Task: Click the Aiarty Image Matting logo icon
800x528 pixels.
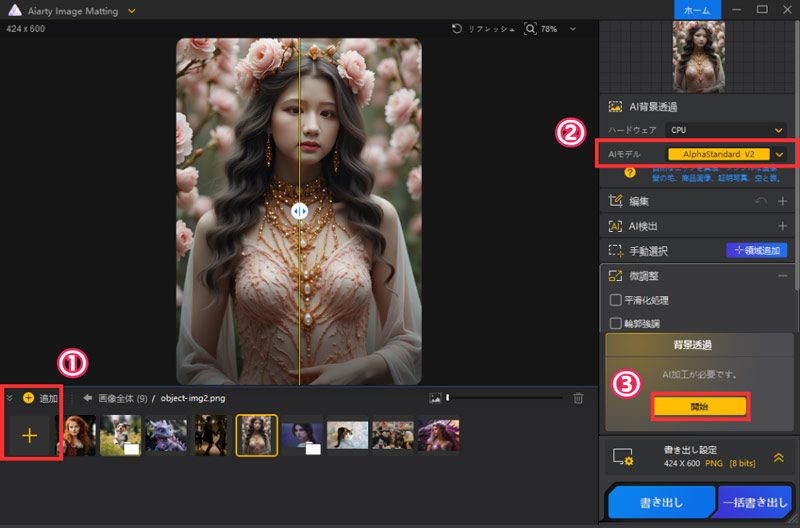Action: coord(15,10)
